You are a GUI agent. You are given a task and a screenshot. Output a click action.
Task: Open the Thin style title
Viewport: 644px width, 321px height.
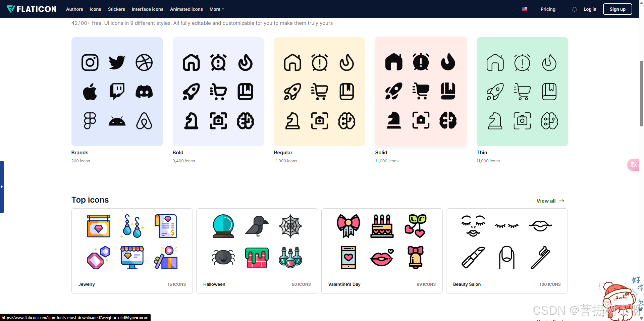482,152
